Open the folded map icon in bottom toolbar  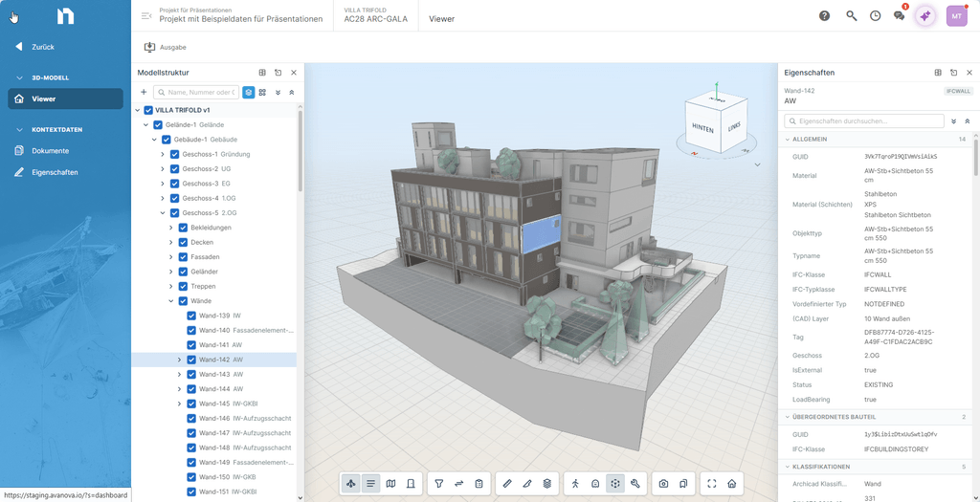[390, 483]
